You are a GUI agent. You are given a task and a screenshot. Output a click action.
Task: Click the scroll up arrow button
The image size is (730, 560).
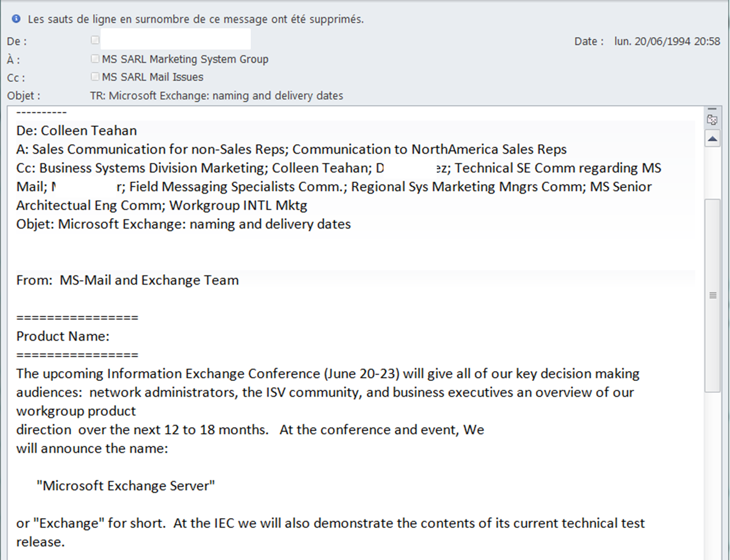point(712,139)
